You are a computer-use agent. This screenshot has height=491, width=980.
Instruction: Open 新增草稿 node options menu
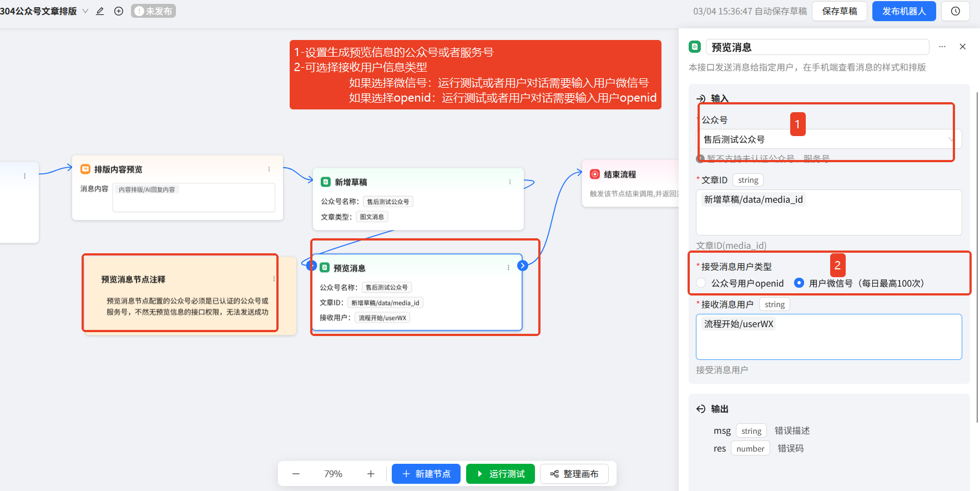(510, 182)
